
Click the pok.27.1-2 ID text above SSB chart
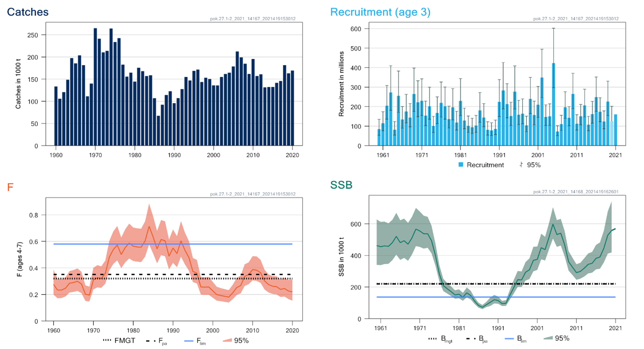[576, 192]
